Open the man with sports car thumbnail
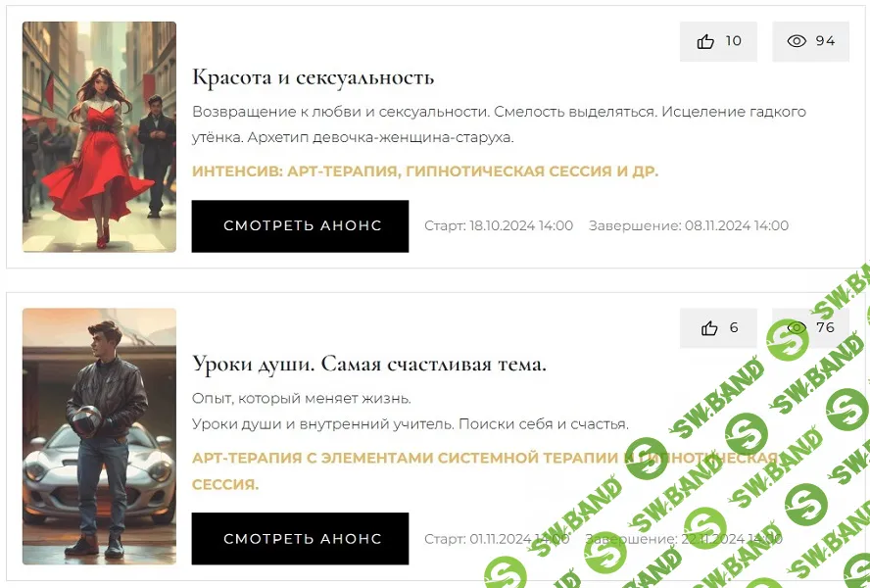Viewport: 870px width, 588px height. (x=99, y=436)
